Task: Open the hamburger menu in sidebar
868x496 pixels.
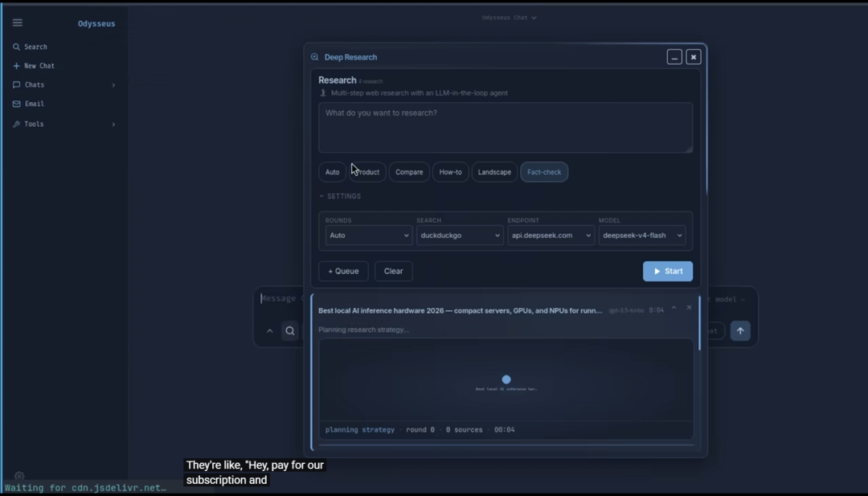Action: (17, 23)
